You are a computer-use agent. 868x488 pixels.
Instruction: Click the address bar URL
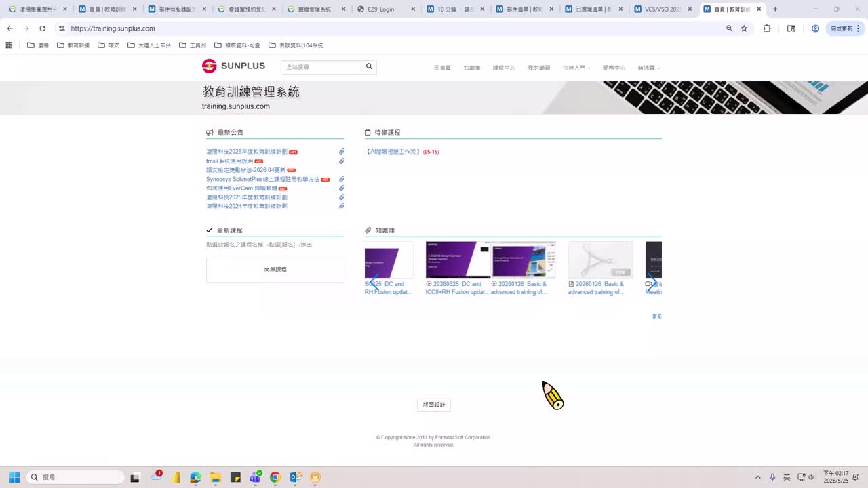point(113,28)
